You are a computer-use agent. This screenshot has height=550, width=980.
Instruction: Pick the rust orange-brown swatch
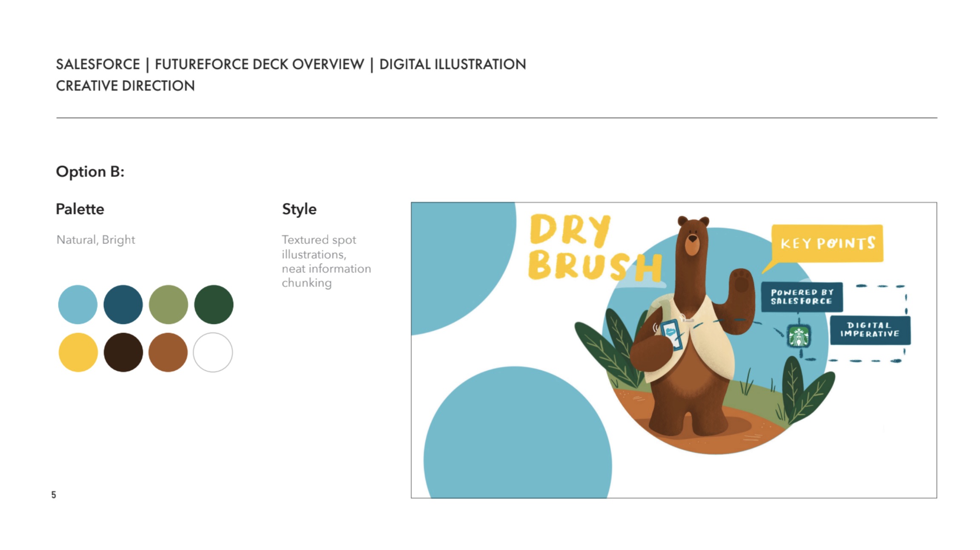click(168, 352)
